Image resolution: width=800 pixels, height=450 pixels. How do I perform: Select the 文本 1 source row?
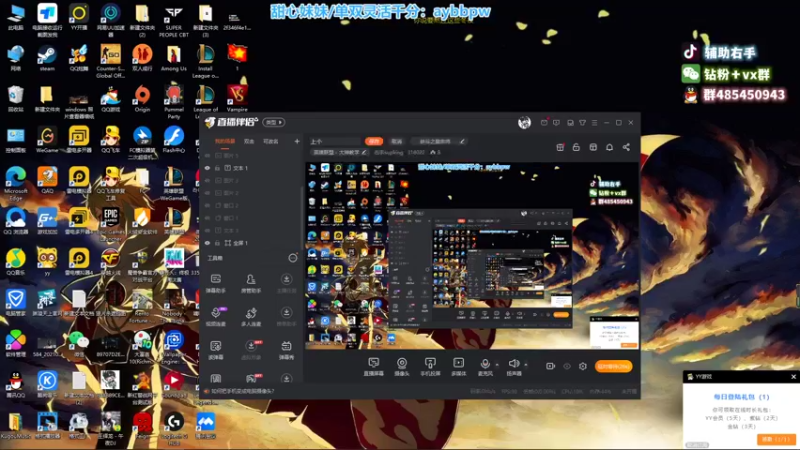point(253,168)
